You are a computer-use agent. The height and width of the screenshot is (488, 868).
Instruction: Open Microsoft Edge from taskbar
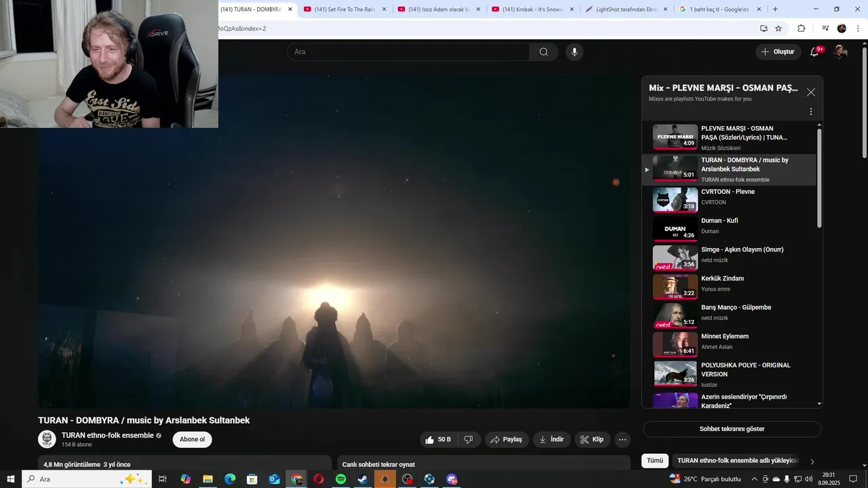point(230,479)
